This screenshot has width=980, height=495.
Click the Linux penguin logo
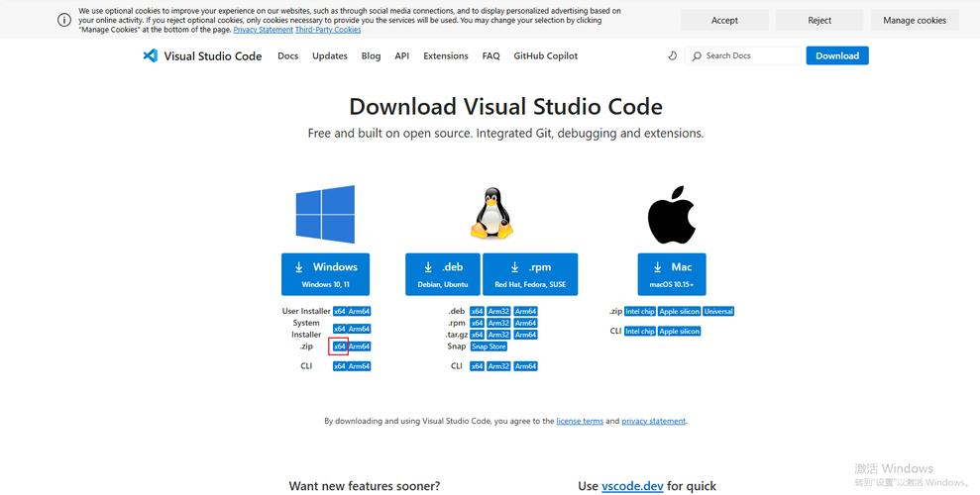(491, 213)
